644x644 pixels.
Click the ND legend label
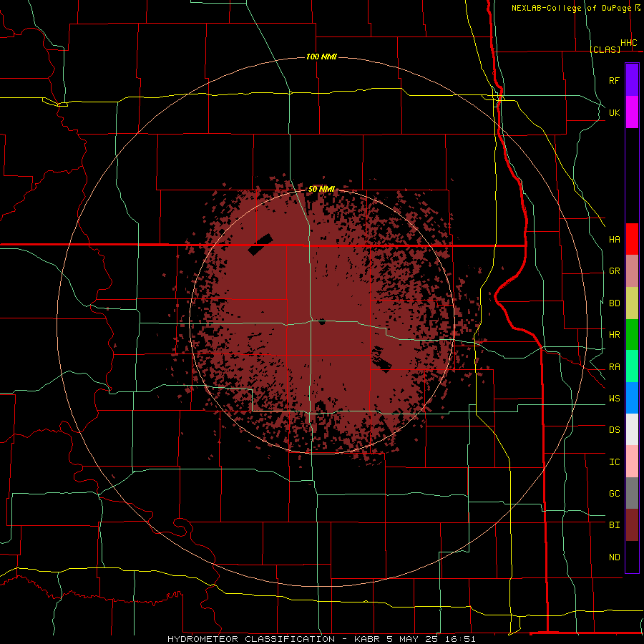[614, 557]
